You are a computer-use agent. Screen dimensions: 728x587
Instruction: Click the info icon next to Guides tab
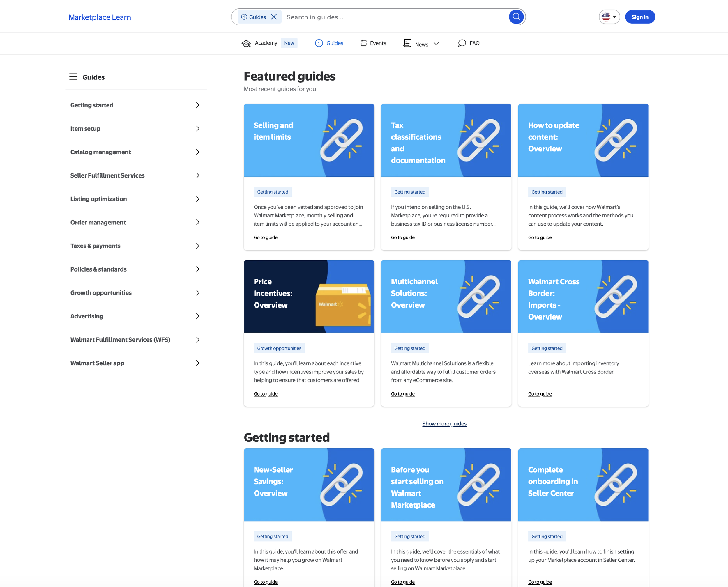tap(319, 43)
